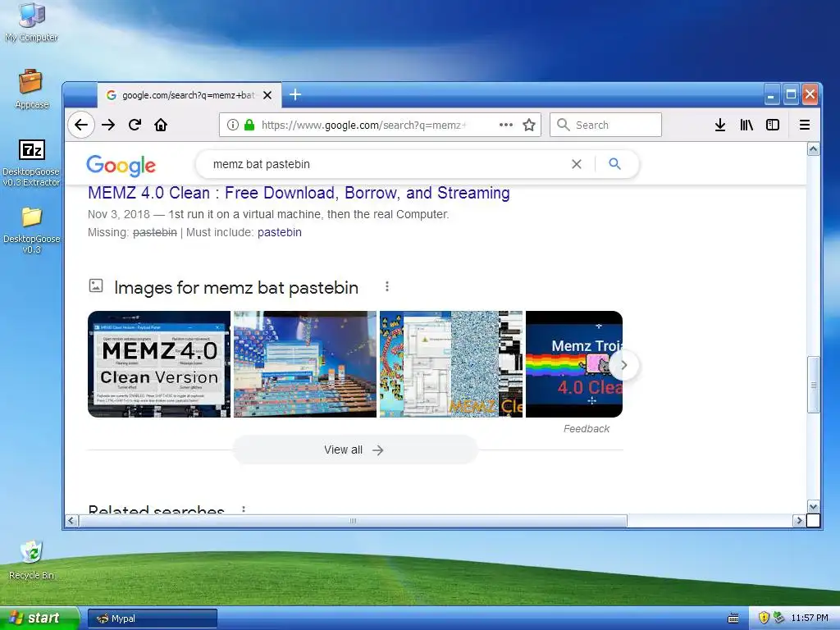Screen dimensions: 840x630
Task: Toggle the browser sidebar view
Action: tap(773, 125)
